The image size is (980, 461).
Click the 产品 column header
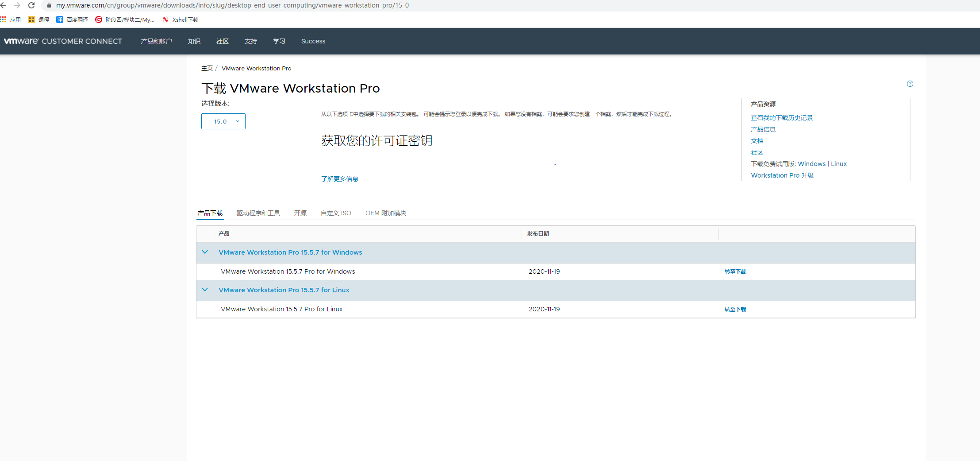tap(224, 234)
